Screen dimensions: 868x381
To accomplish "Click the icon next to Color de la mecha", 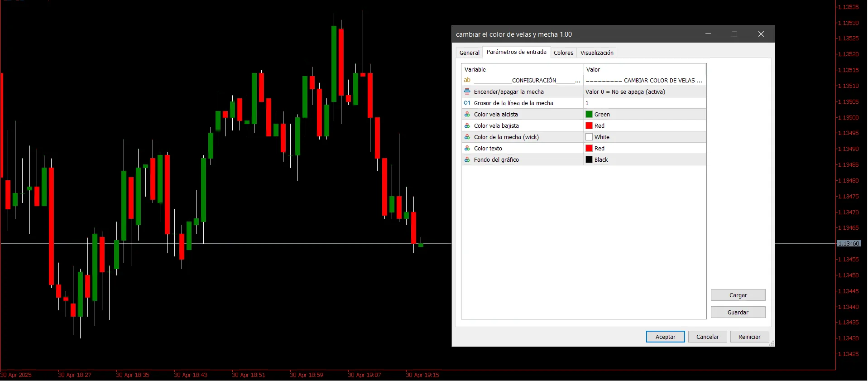I will pos(467,137).
